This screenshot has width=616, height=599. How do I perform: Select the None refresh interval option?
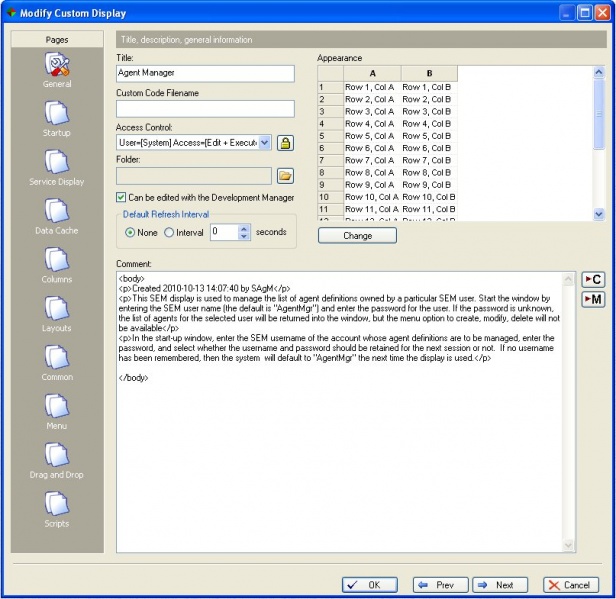[130, 232]
